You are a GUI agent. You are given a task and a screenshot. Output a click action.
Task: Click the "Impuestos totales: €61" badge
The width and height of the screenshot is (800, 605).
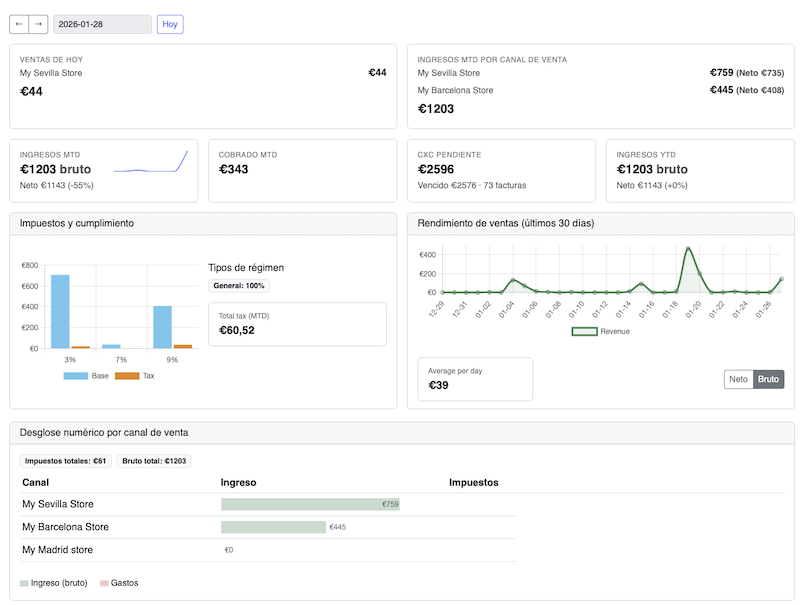(x=70, y=460)
